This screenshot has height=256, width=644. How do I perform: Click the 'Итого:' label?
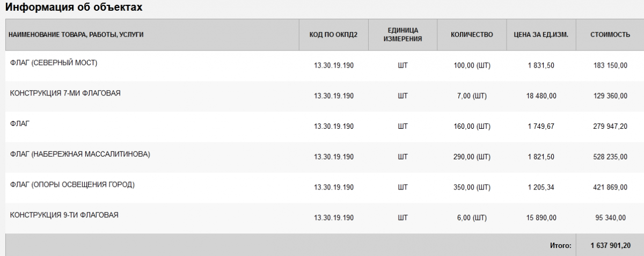[x=560, y=245]
